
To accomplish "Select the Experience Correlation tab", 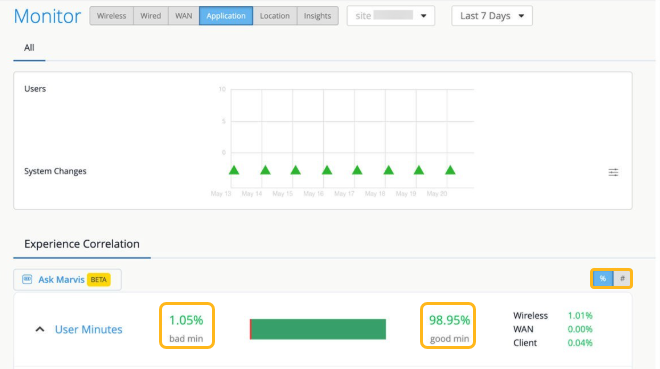I will tap(82, 244).
